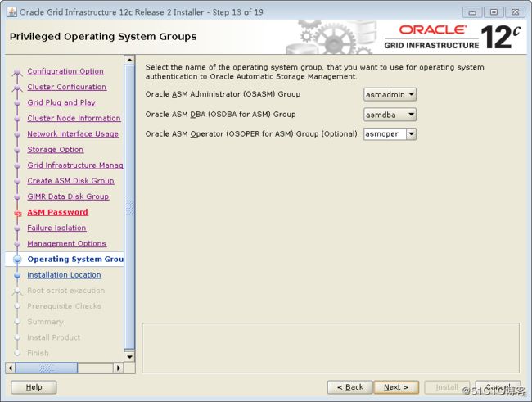532x402 pixels.
Task: Open GIMR Data Disk Group step
Action: click(x=68, y=196)
